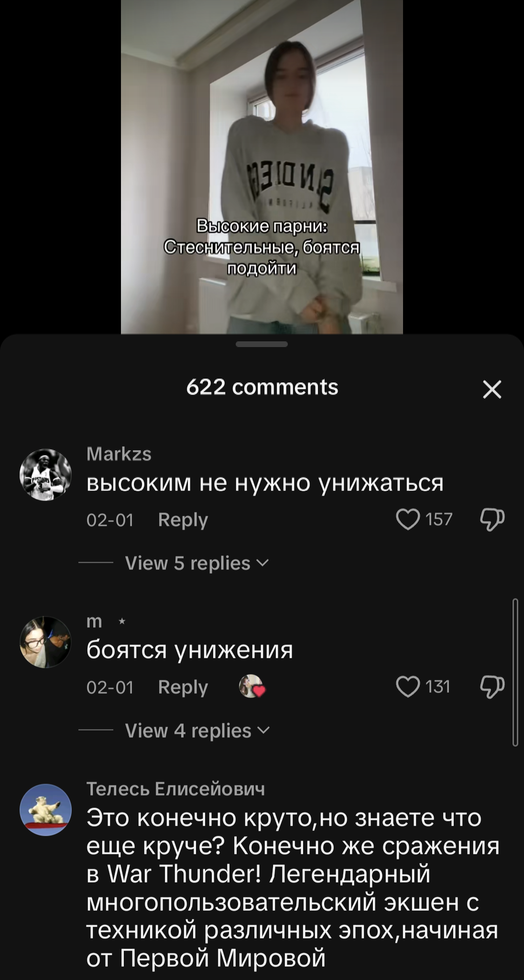Tap the video above the comments
The width and height of the screenshot is (524, 980).
pos(262,166)
